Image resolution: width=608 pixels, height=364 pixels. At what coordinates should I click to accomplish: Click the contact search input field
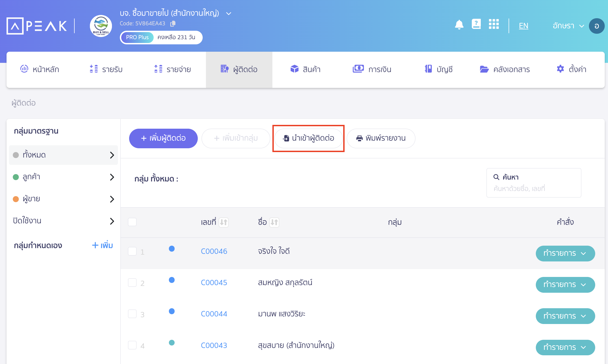pos(533,188)
